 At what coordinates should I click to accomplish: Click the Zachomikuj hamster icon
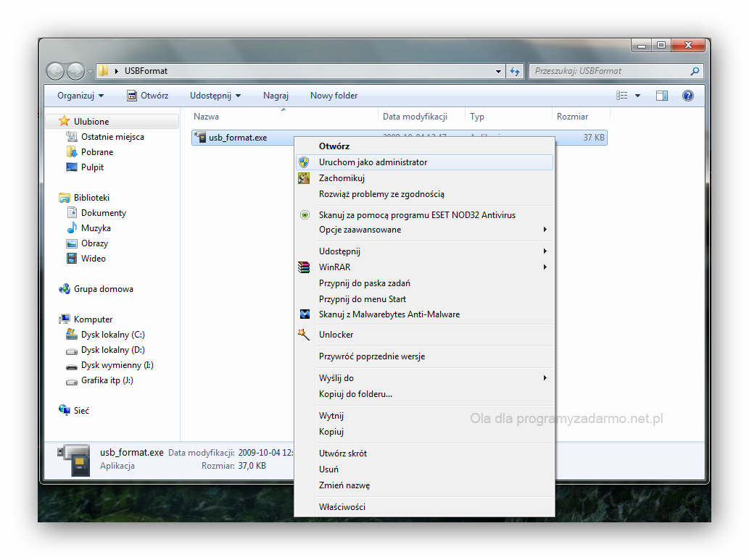click(304, 178)
